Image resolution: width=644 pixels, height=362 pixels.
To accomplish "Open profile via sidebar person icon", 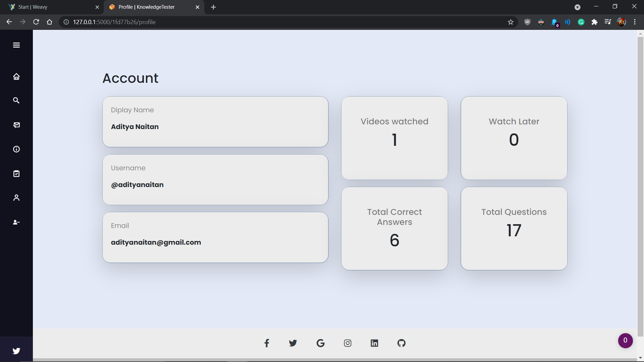I will (x=16, y=198).
